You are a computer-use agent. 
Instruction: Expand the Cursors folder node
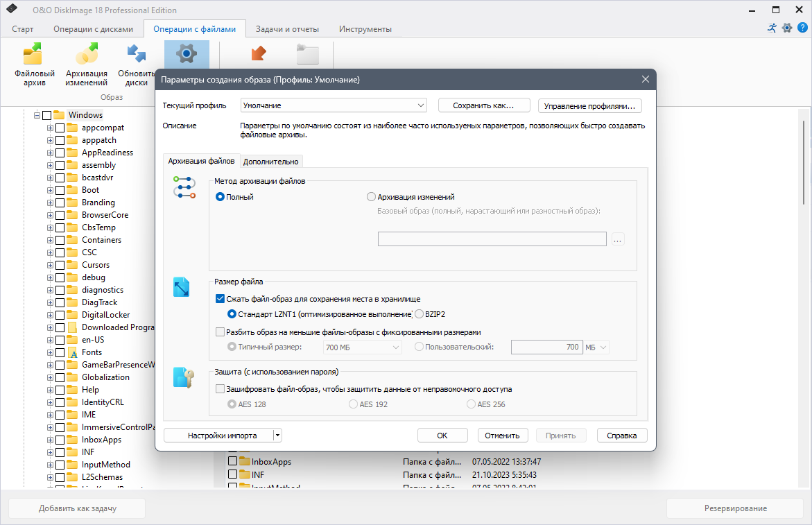coord(50,265)
